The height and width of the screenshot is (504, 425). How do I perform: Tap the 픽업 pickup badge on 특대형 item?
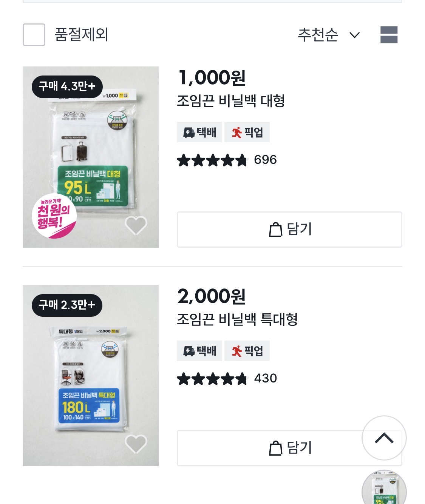(247, 351)
